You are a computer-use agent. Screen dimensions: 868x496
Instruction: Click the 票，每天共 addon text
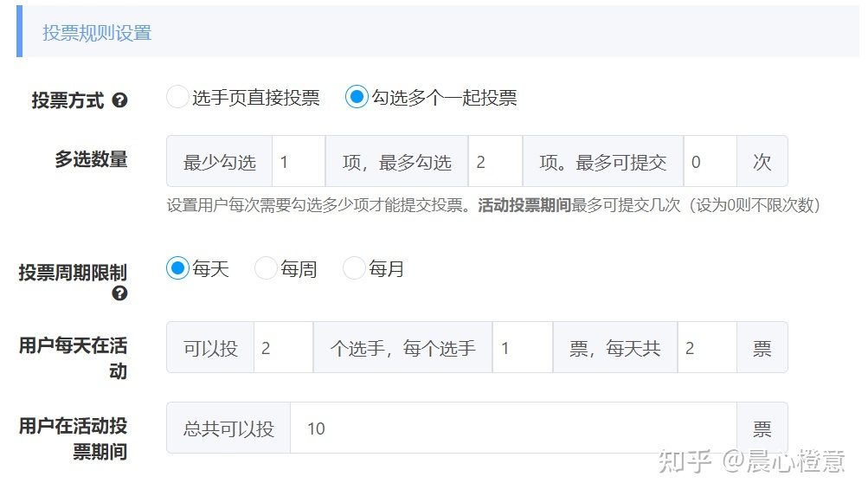coord(615,348)
